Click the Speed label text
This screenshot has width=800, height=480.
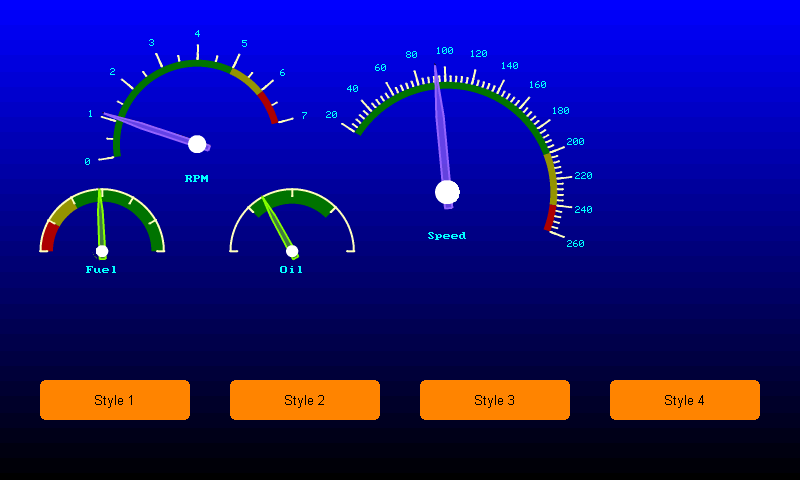pyautogui.click(x=447, y=236)
